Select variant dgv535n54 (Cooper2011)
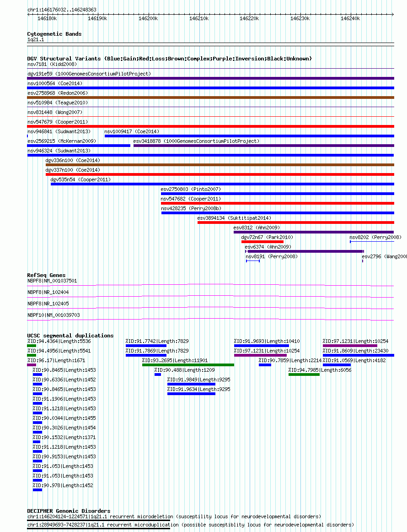407x532 pixels. tap(80, 179)
